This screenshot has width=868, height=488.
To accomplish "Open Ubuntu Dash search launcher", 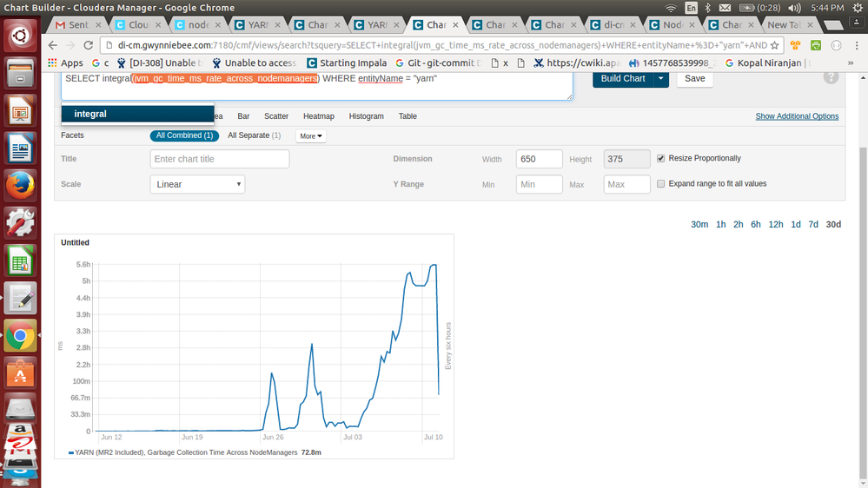I will pyautogui.click(x=21, y=36).
